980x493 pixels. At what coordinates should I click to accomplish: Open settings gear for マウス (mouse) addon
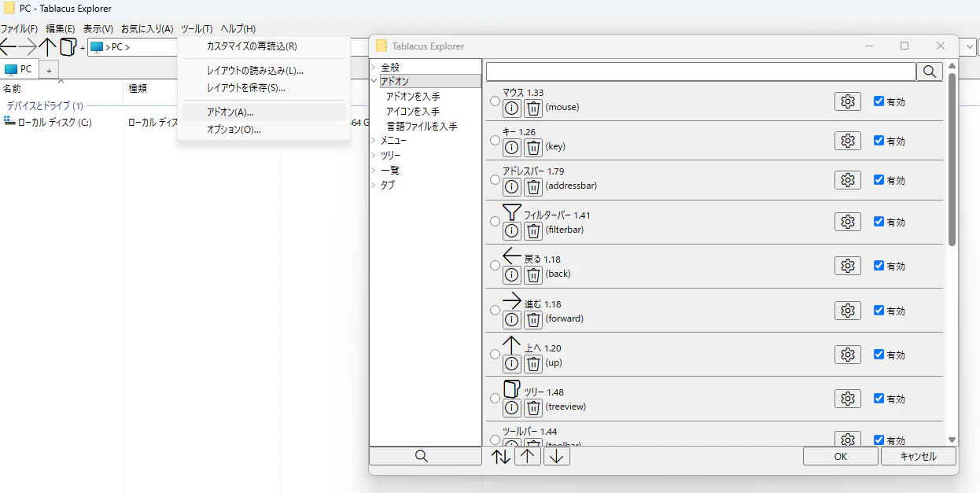pos(848,101)
